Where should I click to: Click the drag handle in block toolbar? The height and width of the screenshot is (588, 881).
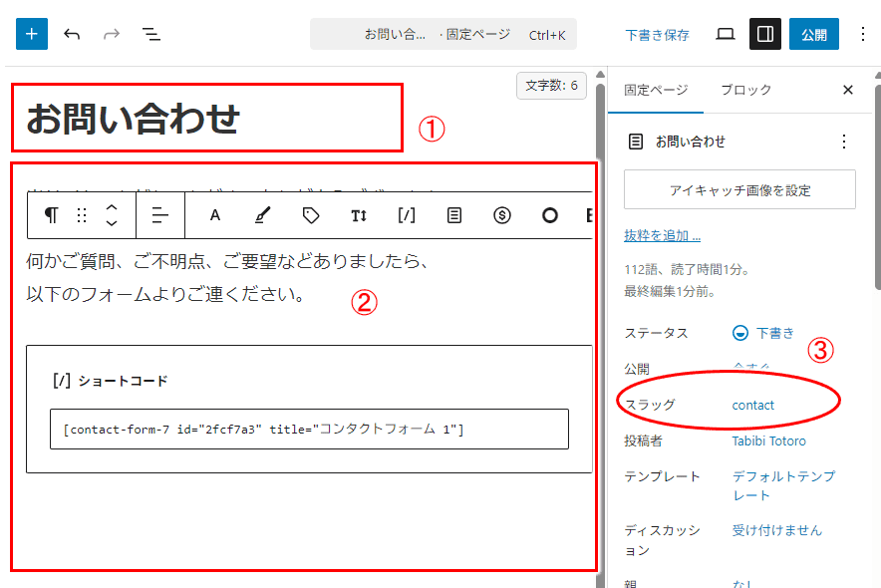[82, 215]
